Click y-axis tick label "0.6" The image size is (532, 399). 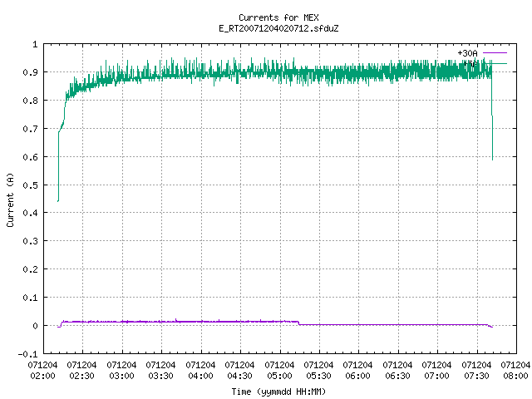click(30, 157)
